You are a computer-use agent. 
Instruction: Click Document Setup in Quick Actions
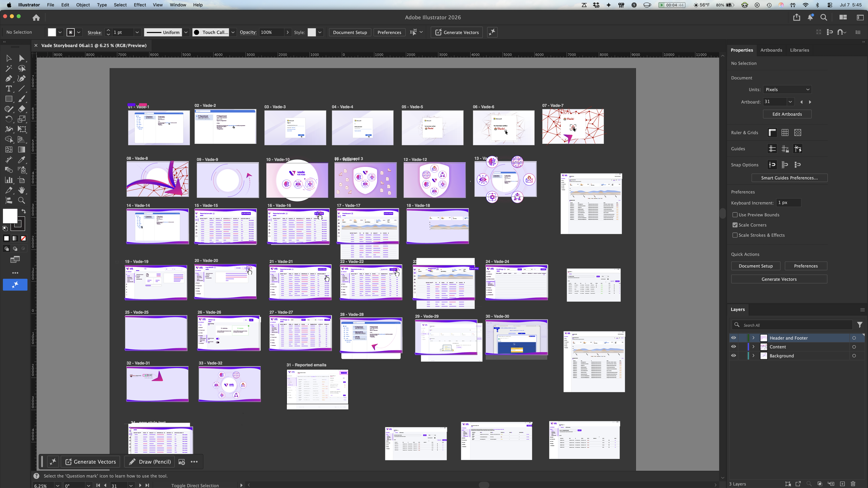[756, 266]
